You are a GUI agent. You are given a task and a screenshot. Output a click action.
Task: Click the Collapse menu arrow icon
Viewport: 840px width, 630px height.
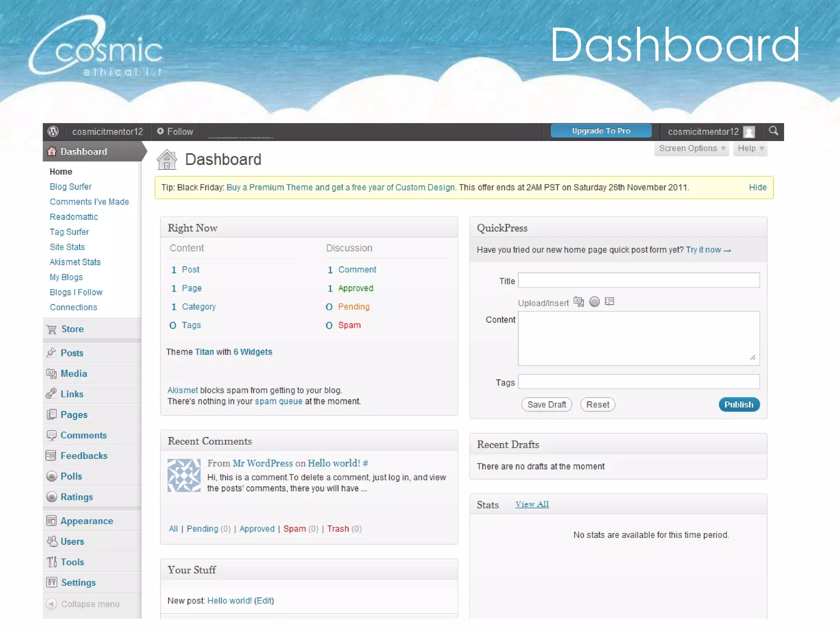tap(52, 604)
